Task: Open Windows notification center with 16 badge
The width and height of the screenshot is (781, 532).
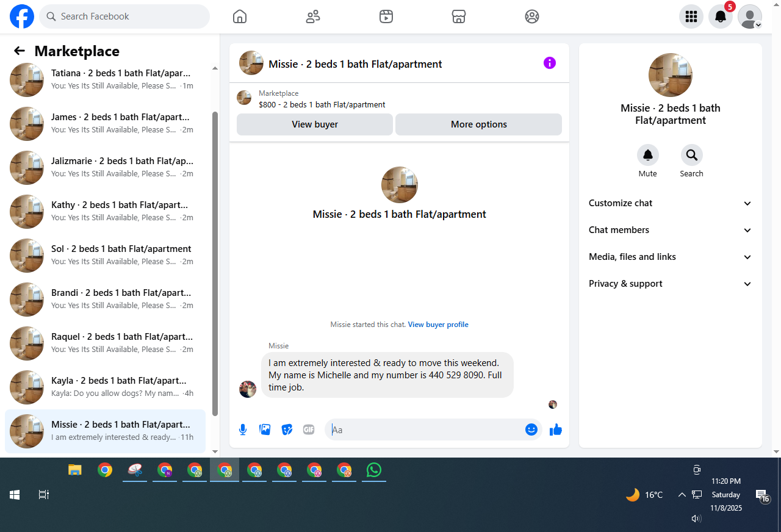Action: [762, 495]
